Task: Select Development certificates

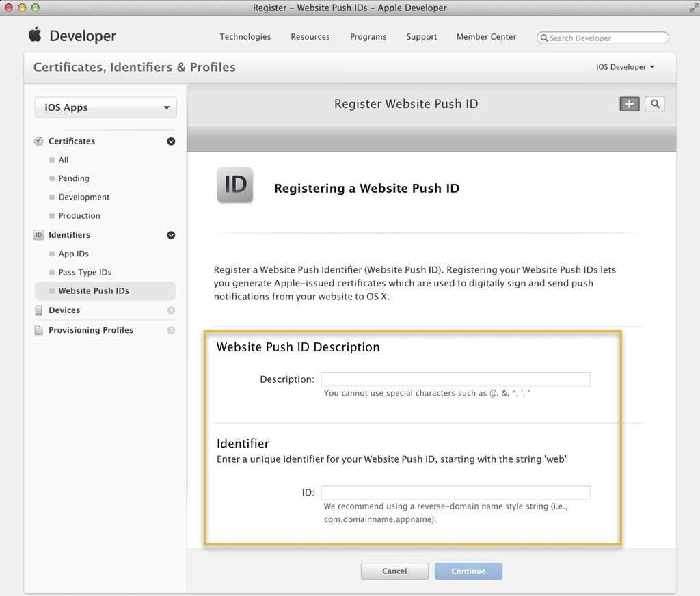Action: [84, 198]
